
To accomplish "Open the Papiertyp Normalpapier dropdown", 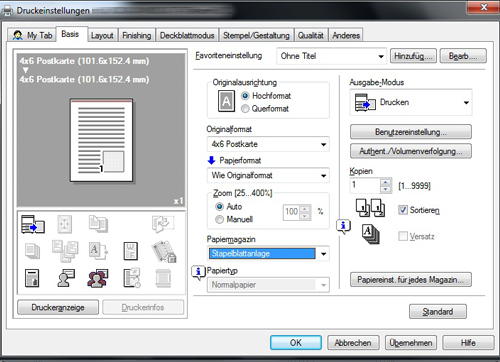I will 268,285.
